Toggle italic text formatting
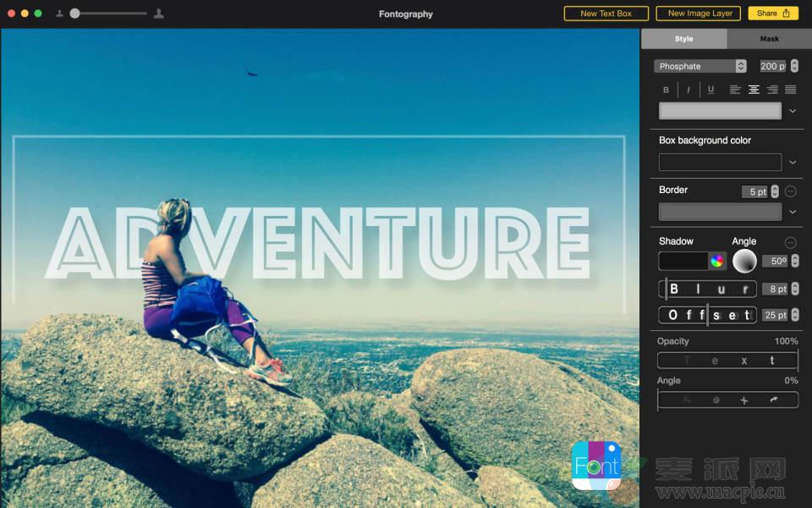Screen dimensions: 812x508 pos(689,90)
